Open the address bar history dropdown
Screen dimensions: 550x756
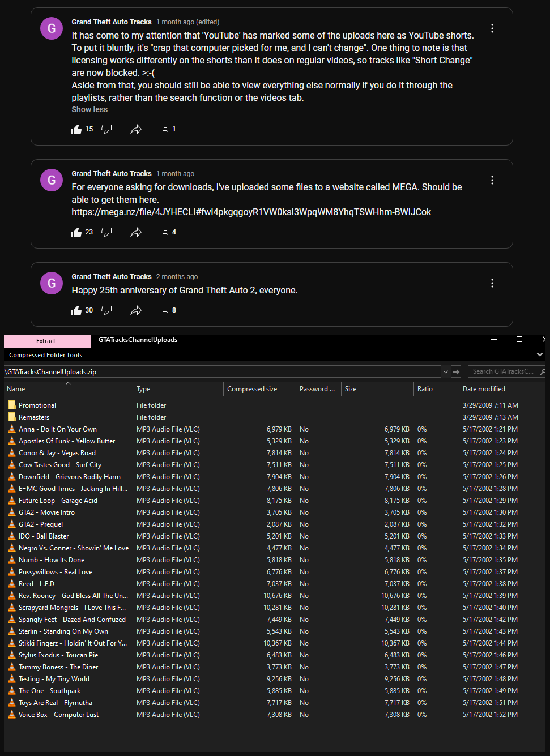click(446, 372)
